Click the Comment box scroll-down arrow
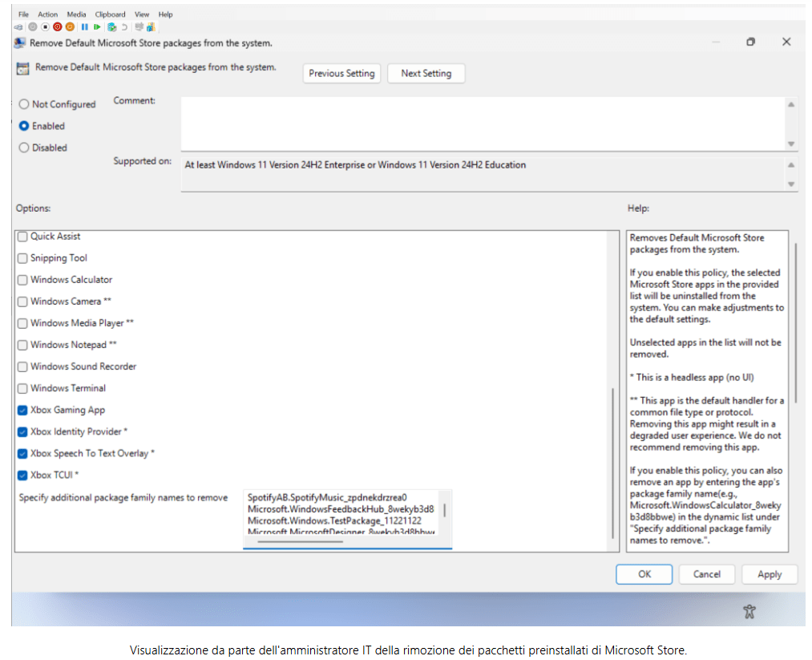 [x=791, y=144]
